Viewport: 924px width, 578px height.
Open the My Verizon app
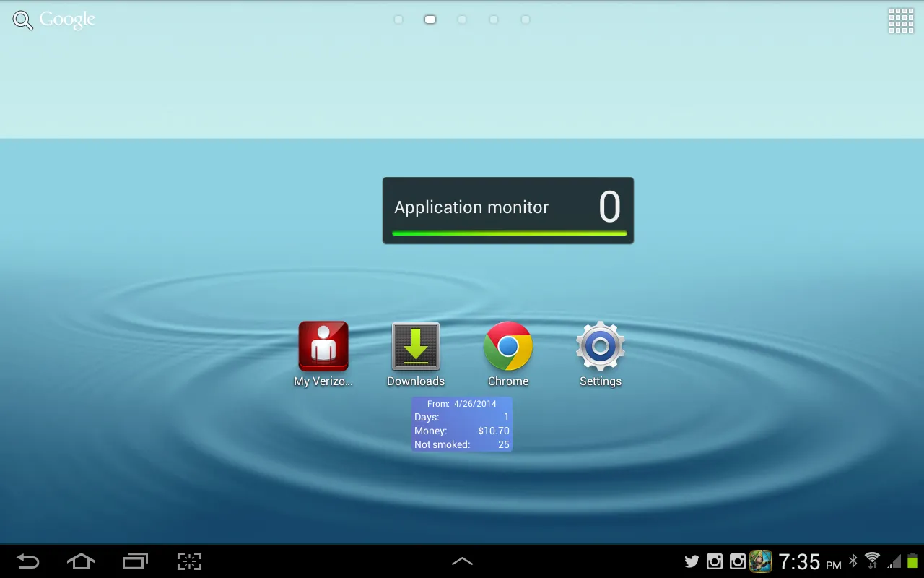323,354
